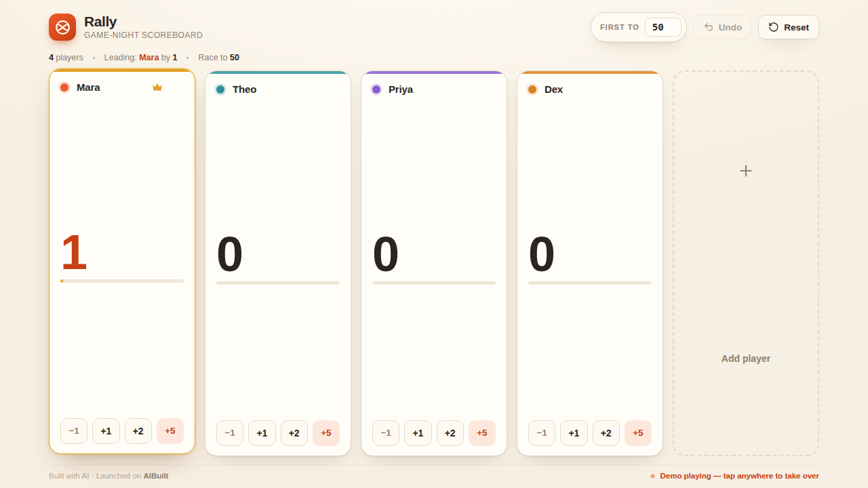The image size is (868, 488).
Task: Click the plus icon in Add player card
Action: pyautogui.click(x=746, y=171)
